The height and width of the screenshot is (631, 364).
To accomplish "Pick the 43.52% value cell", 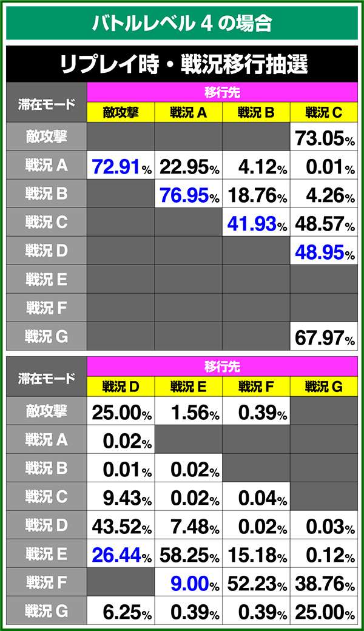I will click(121, 525).
